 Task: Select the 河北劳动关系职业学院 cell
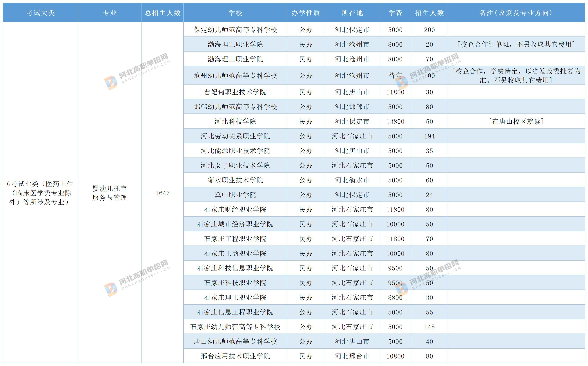(235, 136)
